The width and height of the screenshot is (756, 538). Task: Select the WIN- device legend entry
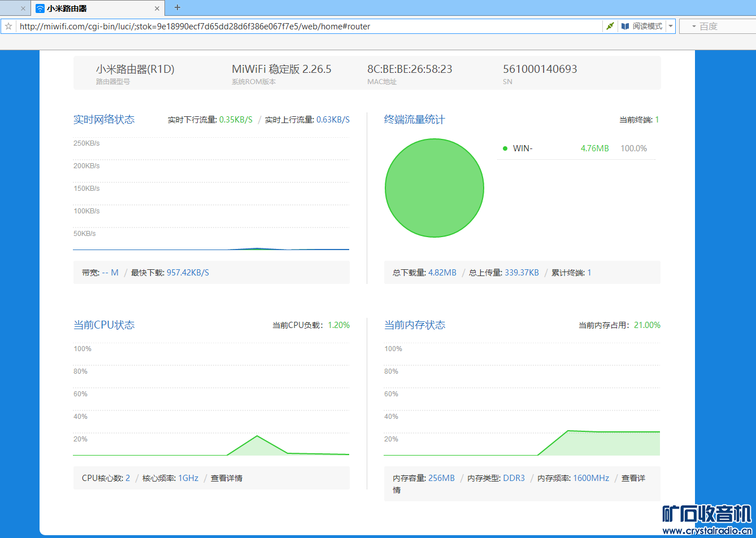tap(523, 148)
